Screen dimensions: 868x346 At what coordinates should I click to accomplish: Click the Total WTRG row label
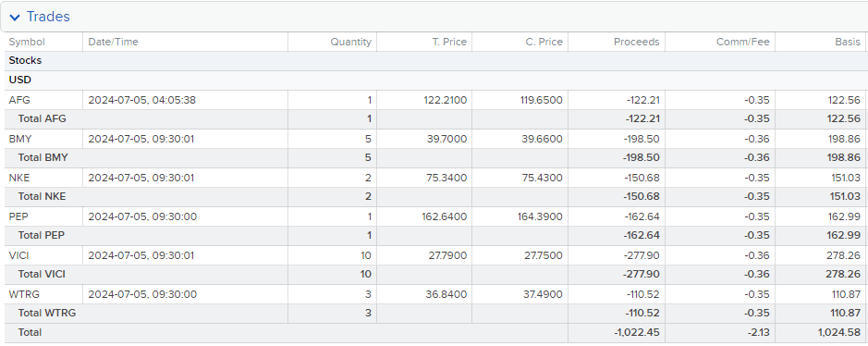click(x=47, y=313)
